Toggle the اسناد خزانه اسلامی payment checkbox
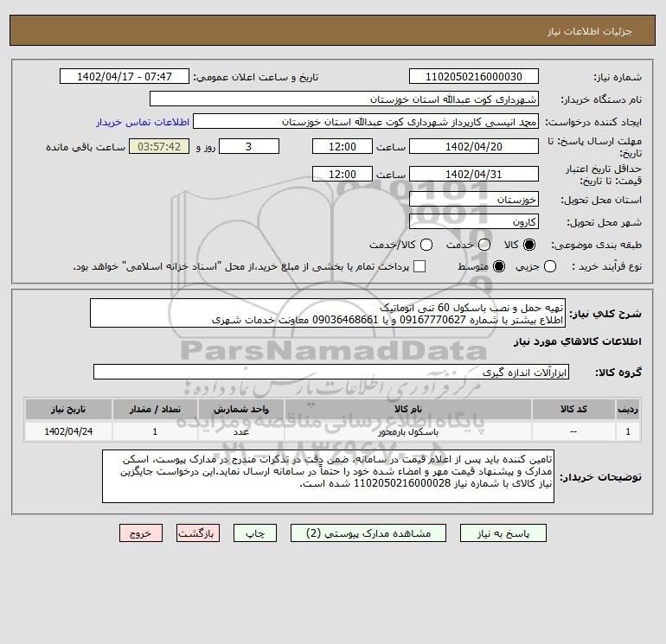The width and height of the screenshot is (666, 644). [419, 266]
